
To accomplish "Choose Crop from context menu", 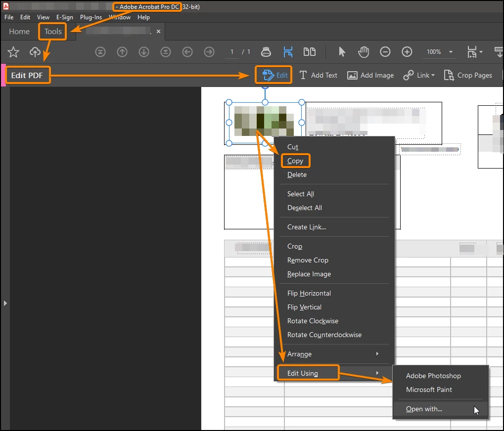I will point(334,246).
